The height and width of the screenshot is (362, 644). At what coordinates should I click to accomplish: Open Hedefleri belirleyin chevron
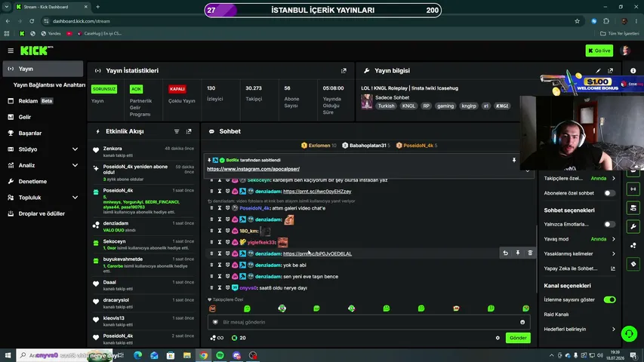click(614, 329)
